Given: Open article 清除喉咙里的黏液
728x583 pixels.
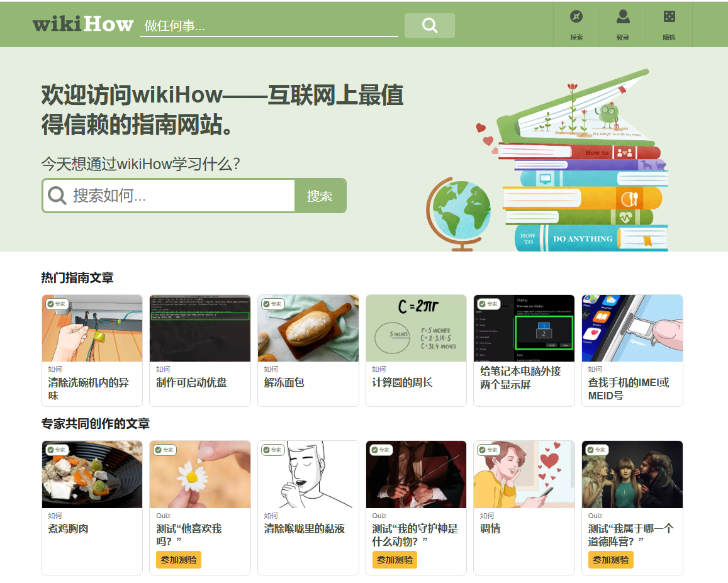Looking at the screenshot, I should (x=305, y=529).
